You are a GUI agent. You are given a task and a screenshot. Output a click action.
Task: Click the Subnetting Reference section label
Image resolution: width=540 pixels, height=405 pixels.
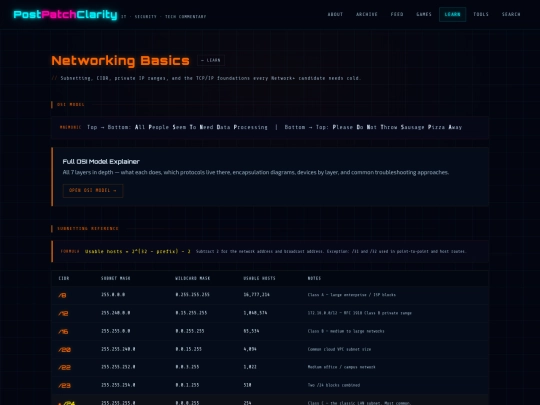click(87, 228)
